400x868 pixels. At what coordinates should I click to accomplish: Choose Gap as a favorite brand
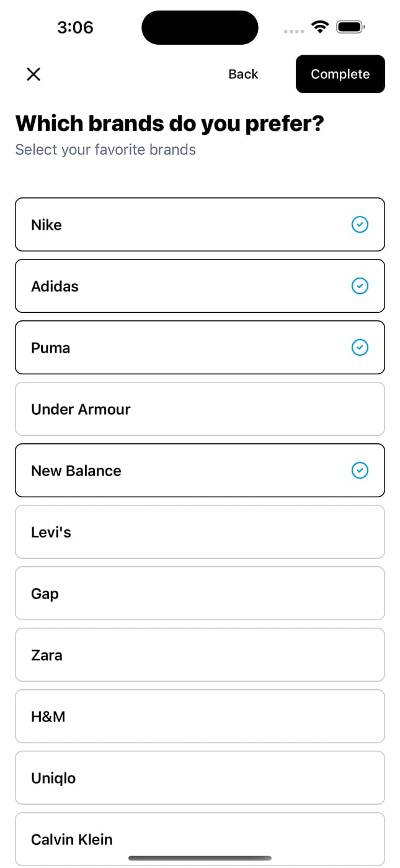point(200,594)
